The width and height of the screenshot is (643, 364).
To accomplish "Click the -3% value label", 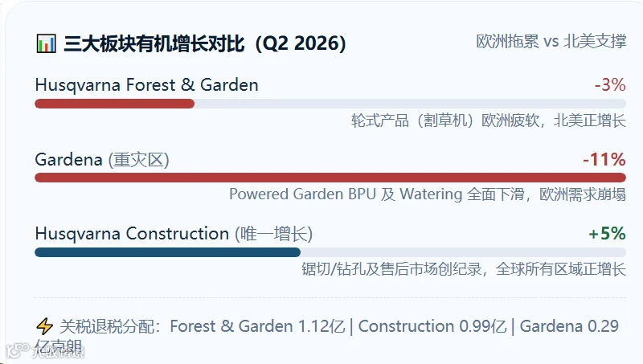I will point(610,85).
